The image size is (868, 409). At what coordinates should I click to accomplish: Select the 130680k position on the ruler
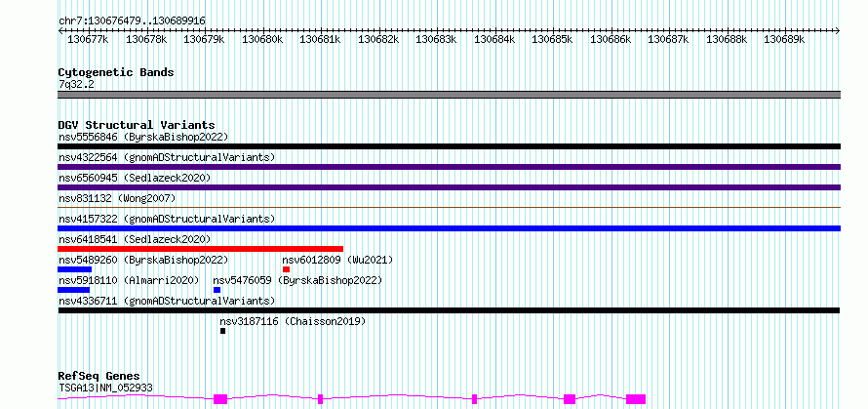point(262,39)
